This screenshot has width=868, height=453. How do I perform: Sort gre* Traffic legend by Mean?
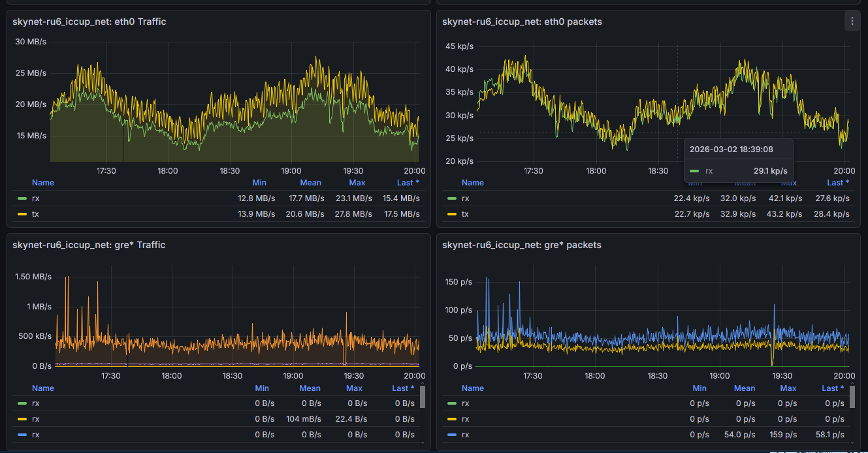point(310,388)
